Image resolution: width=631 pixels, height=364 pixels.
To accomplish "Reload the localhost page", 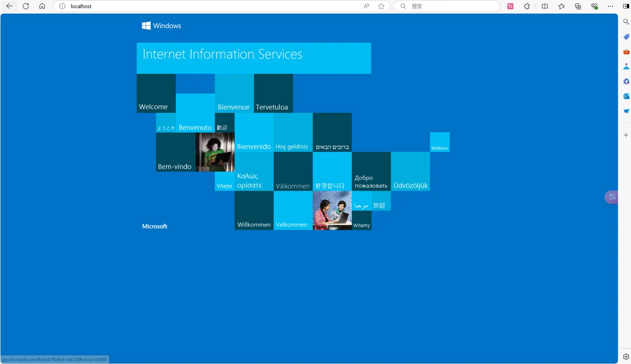I will click(x=26, y=6).
